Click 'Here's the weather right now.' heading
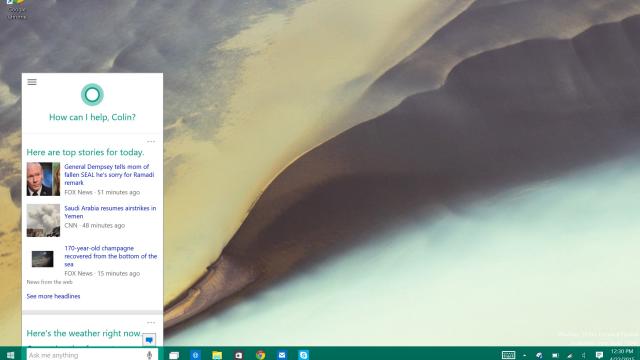The height and width of the screenshot is (360, 640). pos(84,333)
